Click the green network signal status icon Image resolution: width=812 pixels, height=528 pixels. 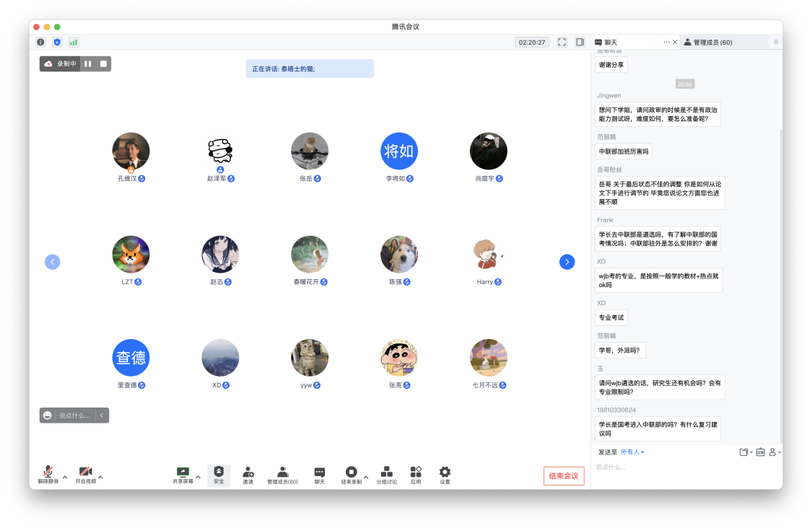coord(74,43)
